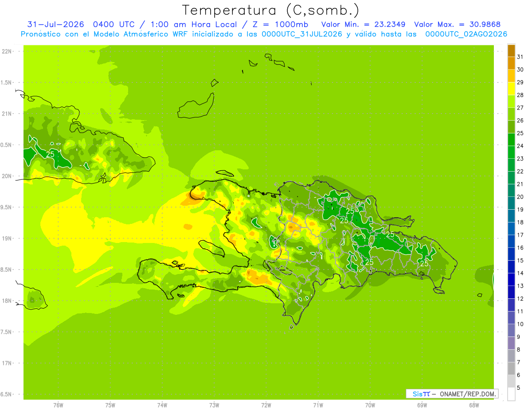Click the green swatch between 23 and 24
This screenshot has width=532, height=411.
(511, 152)
